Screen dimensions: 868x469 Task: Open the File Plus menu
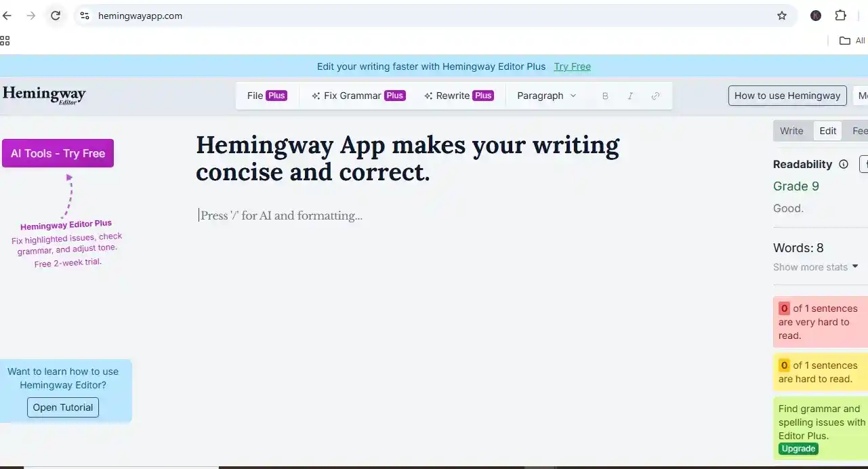[267, 96]
